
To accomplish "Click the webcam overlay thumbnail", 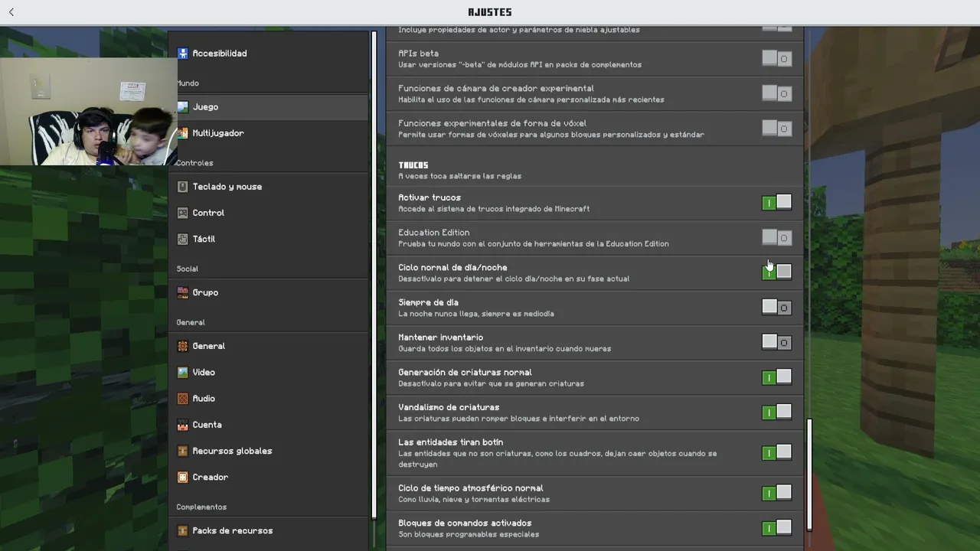I will click(88, 112).
